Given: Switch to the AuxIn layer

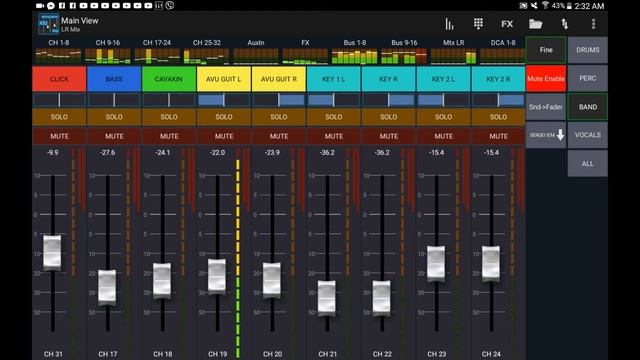Looking at the screenshot, I should tap(256, 51).
